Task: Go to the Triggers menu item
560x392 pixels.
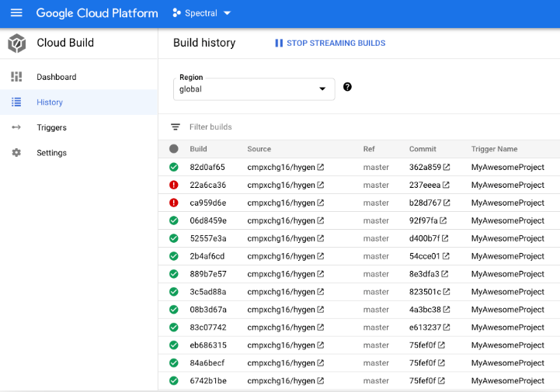Action: pyautogui.click(x=78, y=127)
